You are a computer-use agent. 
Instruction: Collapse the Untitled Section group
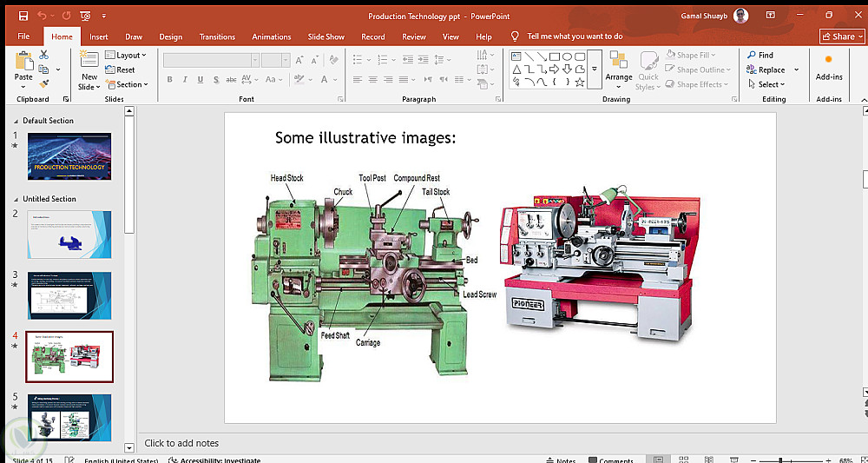pyautogui.click(x=16, y=199)
